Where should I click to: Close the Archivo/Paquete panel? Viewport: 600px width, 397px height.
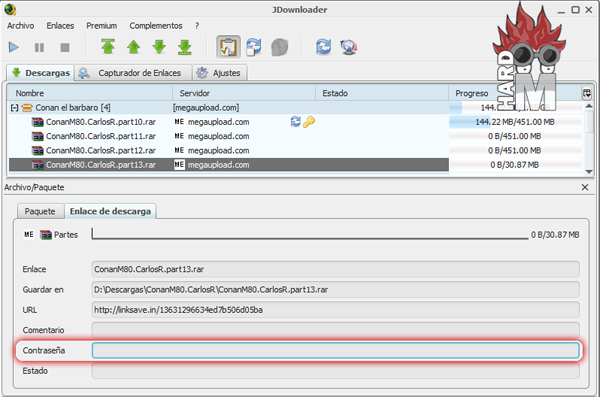click(x=585, y=187)
